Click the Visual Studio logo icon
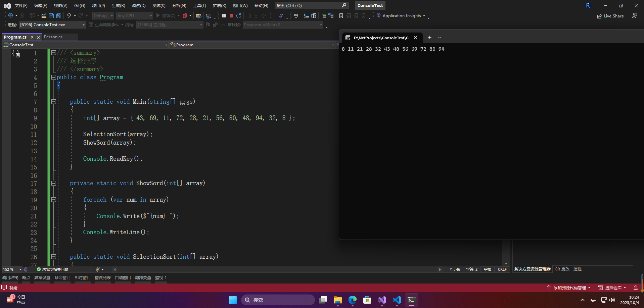The width and height of the screenshot is (644, 308). pos(7,6)
